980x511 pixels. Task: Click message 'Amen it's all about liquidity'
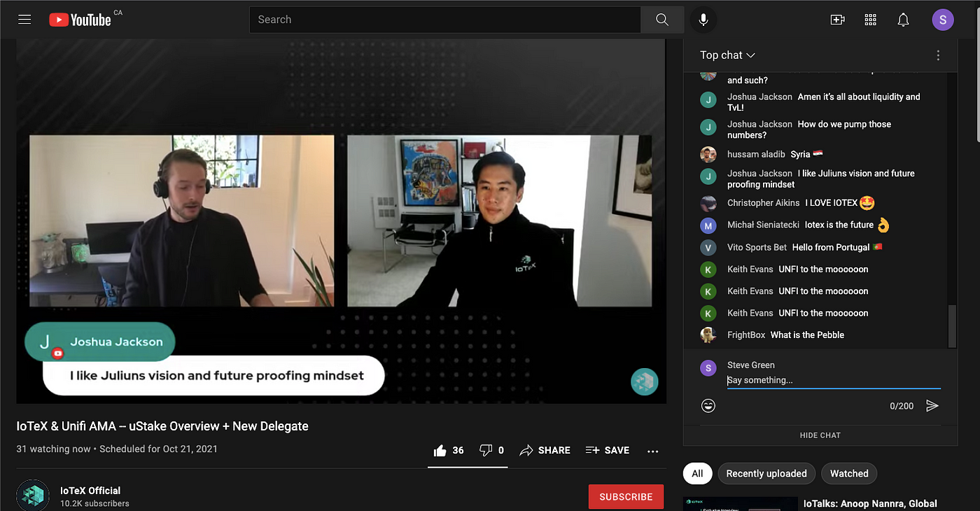[824, 102]
